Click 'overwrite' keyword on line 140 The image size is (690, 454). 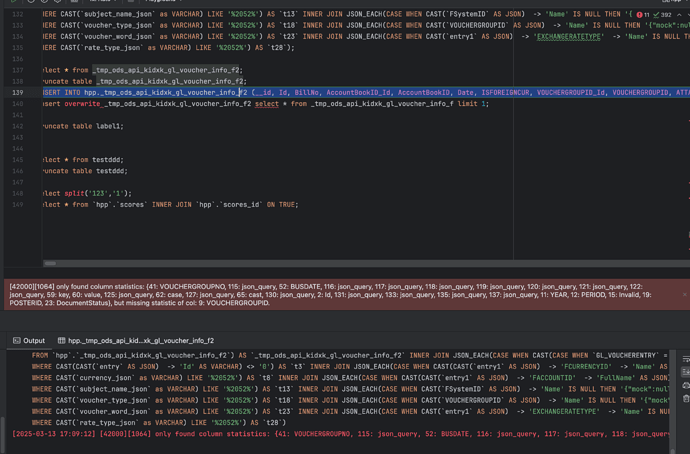click(82, 104)
